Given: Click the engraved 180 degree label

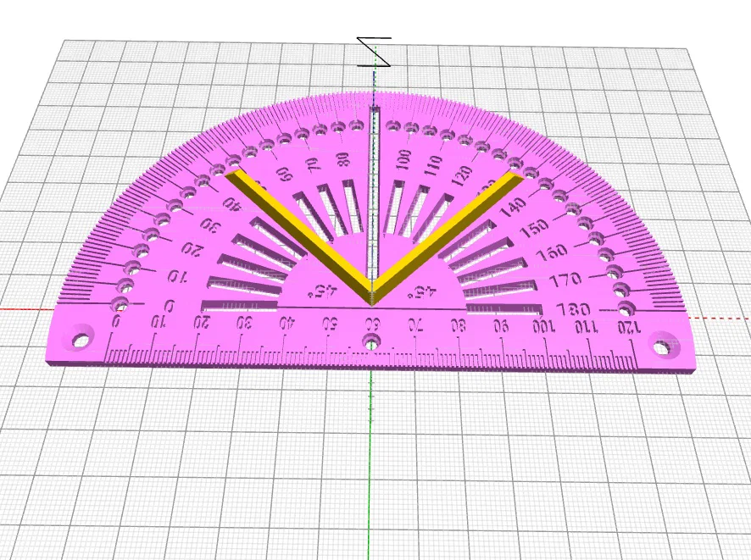Looking at the screenshot, I should point(574,310).
